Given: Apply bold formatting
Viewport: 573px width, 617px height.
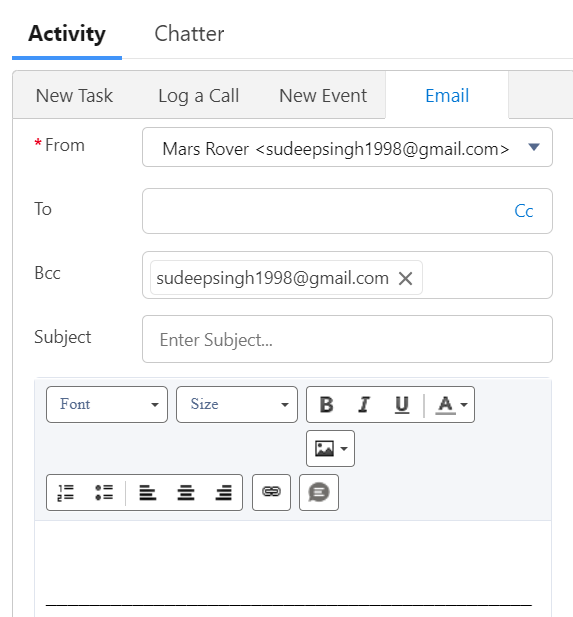Looking at the screenshot, I should pyautogui.click(x=326, y=405).
